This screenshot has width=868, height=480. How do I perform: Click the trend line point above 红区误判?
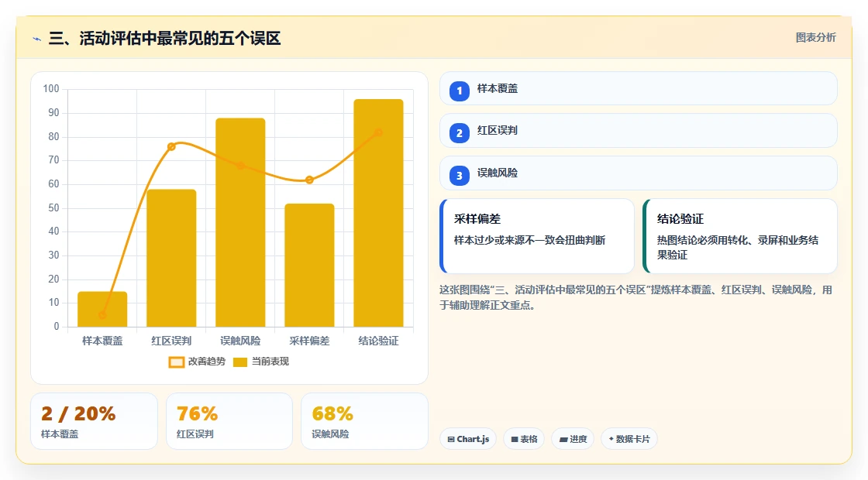pyautogui.click(x=171, y=146)
